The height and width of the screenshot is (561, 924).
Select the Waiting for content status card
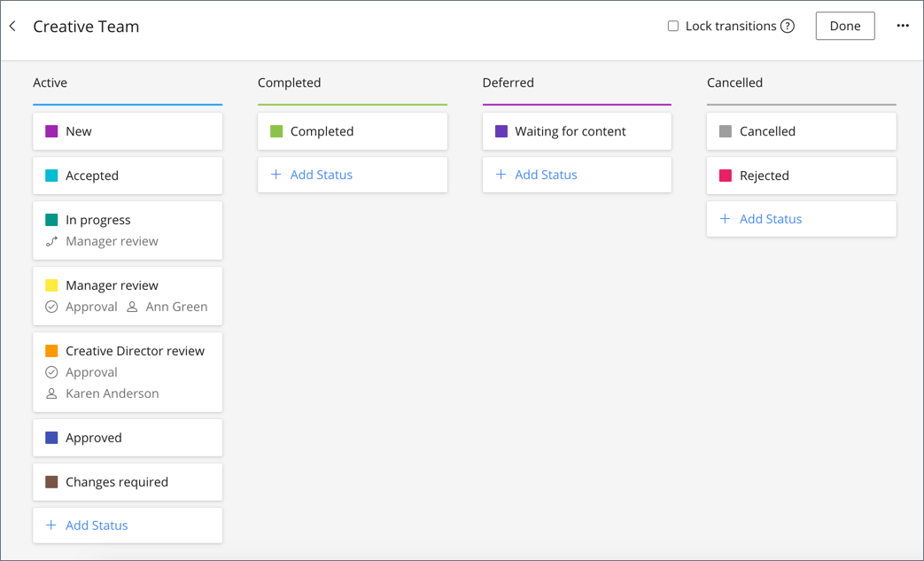pyautogui.click(x=576, y=130)
